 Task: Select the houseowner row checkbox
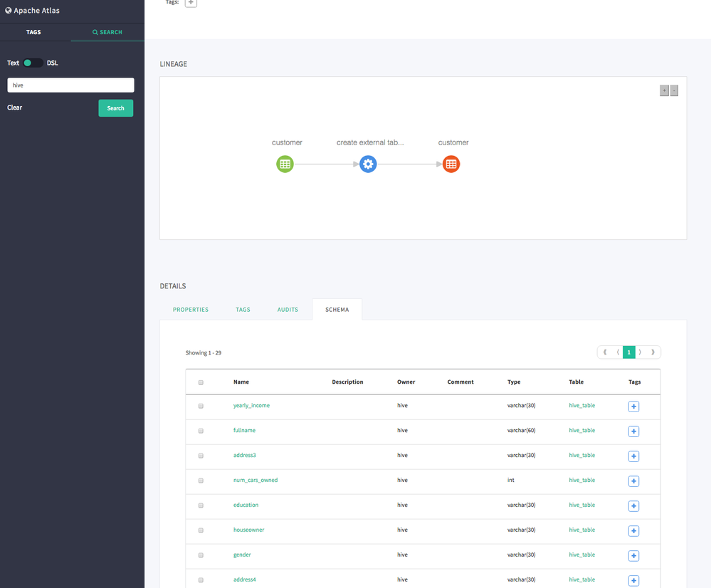(201, 530)
